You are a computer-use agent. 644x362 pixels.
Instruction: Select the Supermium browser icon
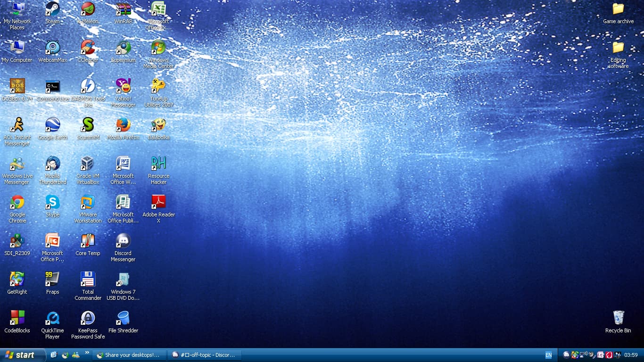coord(123,47)
